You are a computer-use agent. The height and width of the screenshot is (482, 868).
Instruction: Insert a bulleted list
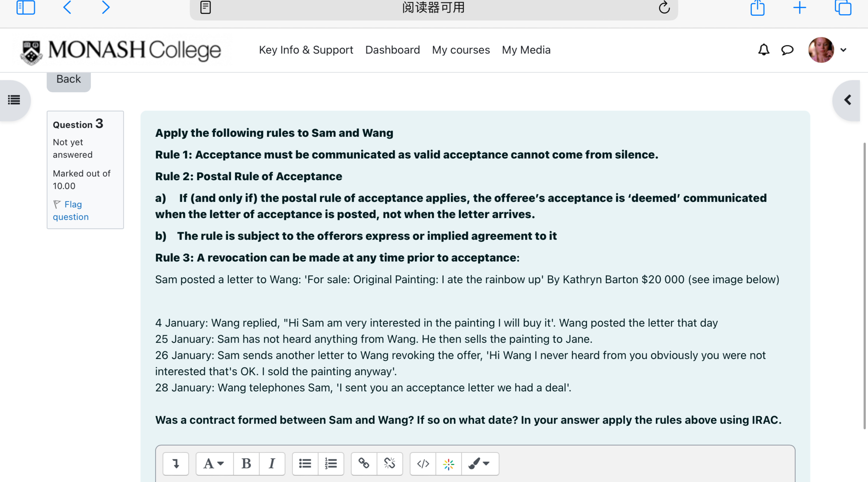click(x=305, y=464)
